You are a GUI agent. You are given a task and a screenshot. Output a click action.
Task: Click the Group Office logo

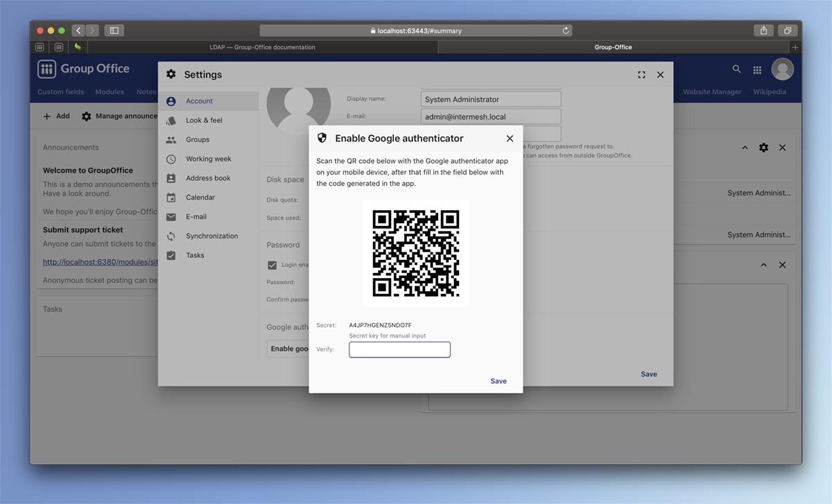83,69
